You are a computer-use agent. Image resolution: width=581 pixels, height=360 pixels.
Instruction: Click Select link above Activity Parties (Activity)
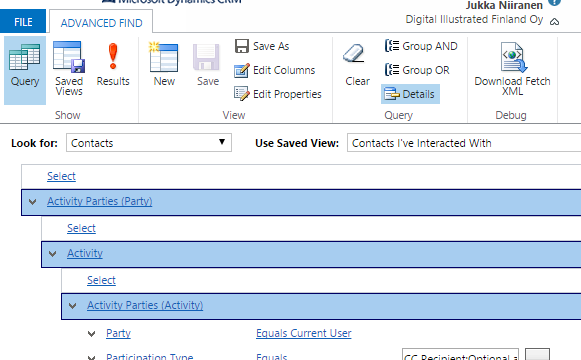(x=101, y=280)
